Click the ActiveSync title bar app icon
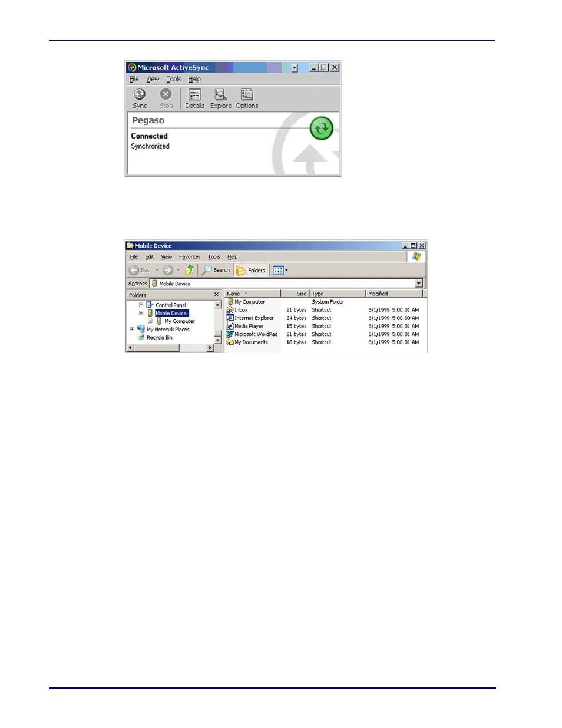Screen dimensions: 562x728 tap(132, 67)
